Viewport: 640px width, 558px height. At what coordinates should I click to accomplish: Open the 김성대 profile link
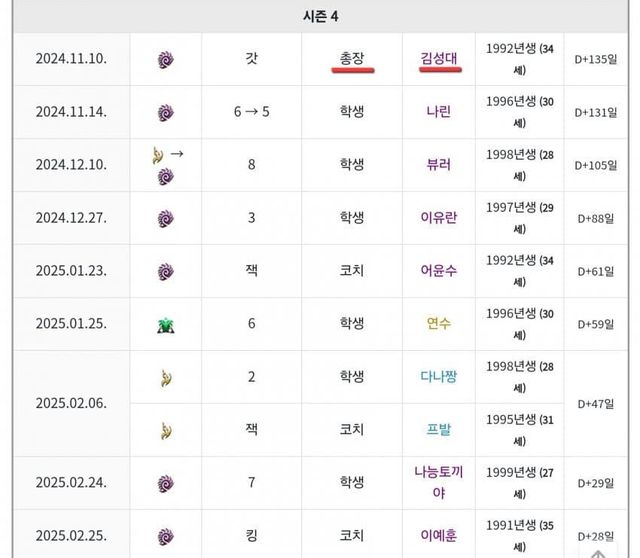pos(438,58)
